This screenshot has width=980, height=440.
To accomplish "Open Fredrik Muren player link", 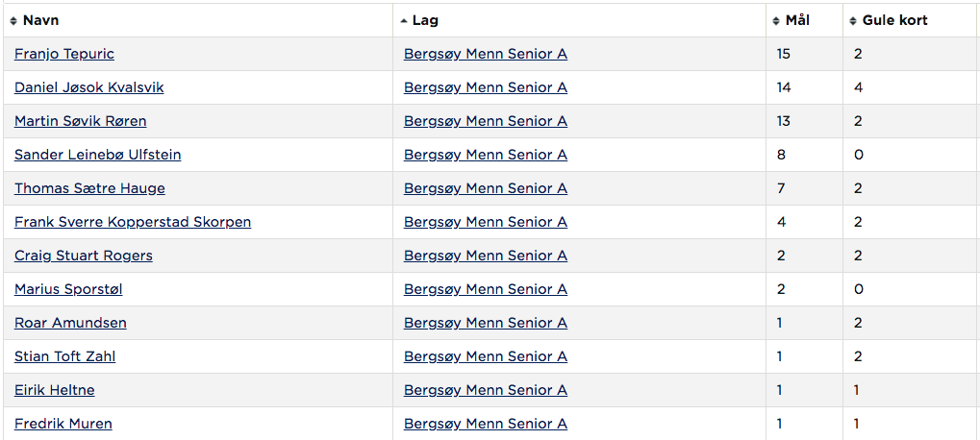I will (63, 425).
